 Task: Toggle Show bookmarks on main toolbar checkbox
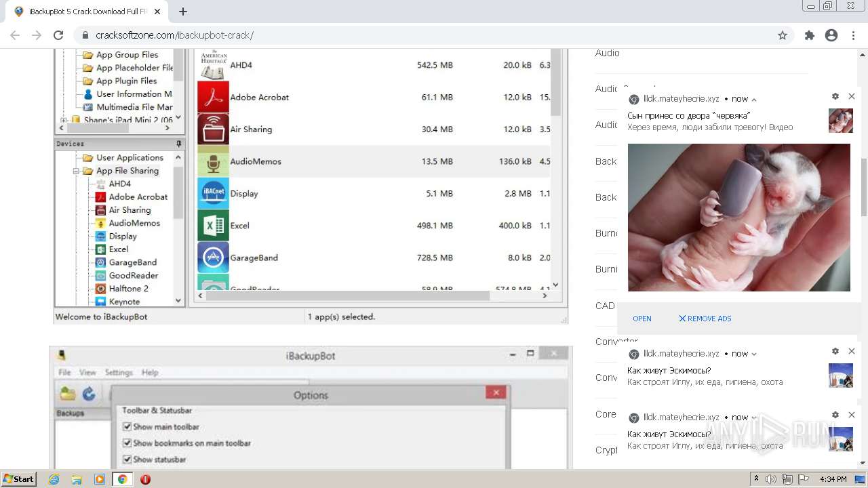127,443
